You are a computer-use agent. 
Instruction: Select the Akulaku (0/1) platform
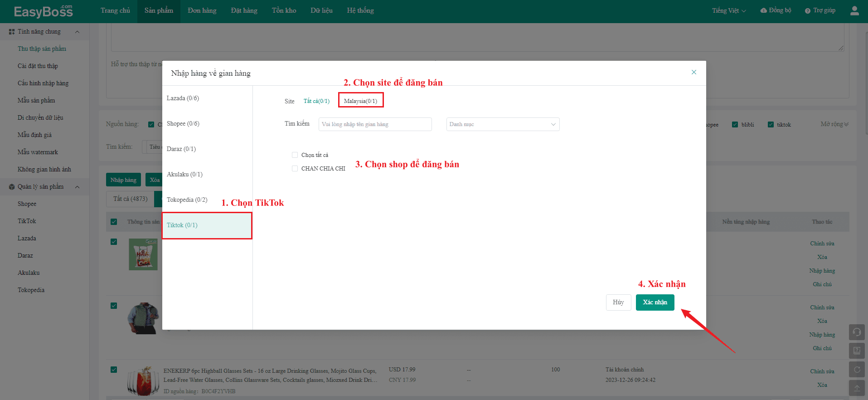[x=207, y=175]
